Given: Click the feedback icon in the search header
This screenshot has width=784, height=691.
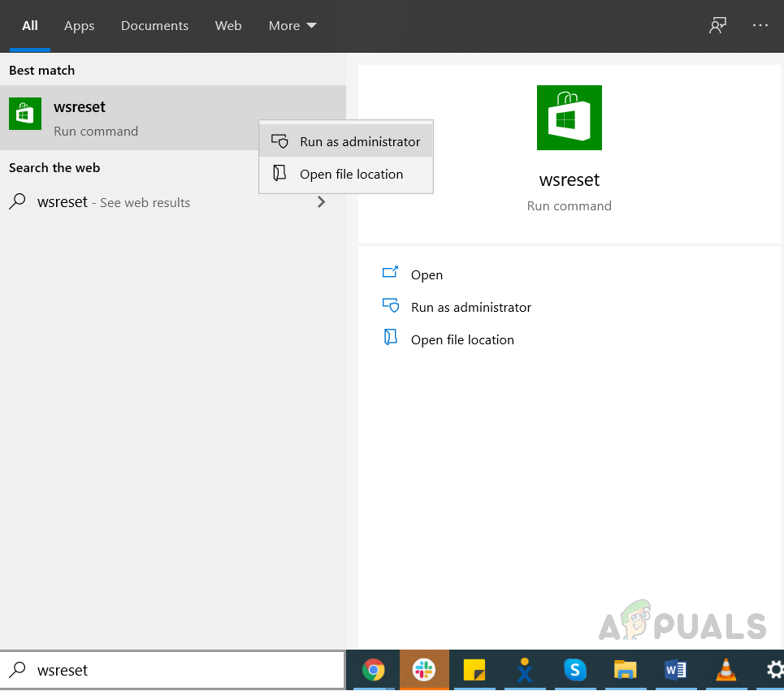Looking at the screenshot, I should coord(717,25).
